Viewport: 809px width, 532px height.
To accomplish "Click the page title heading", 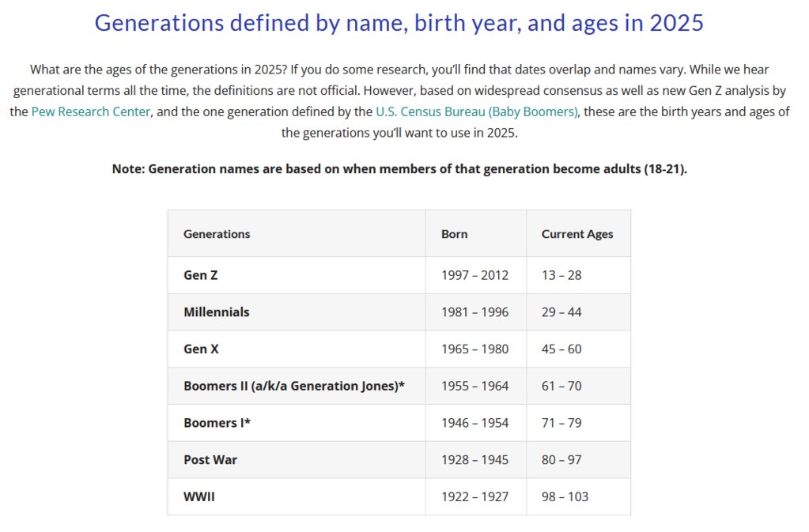I will point(399,23).
